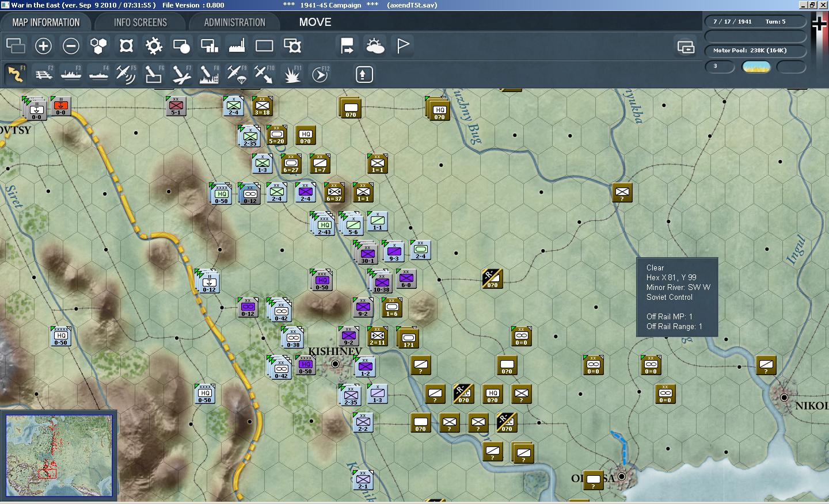Select the Soviet 6=27 armored unit
This screenshot has width=829, height=504.
coord(291,164)
